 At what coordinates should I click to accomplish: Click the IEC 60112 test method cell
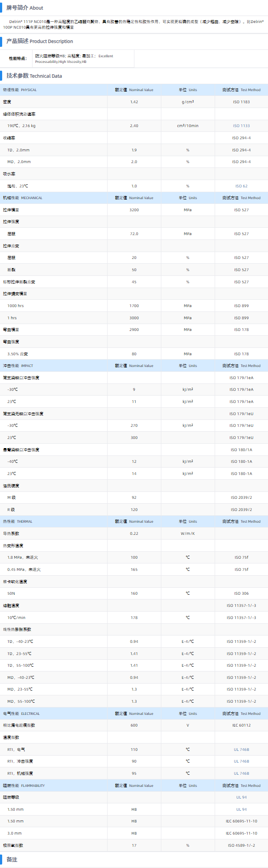click(241, 725)
